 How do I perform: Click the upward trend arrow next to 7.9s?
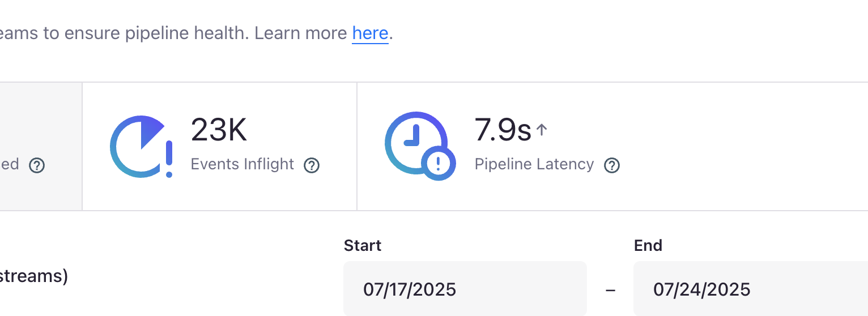click(x=542, y=130)
